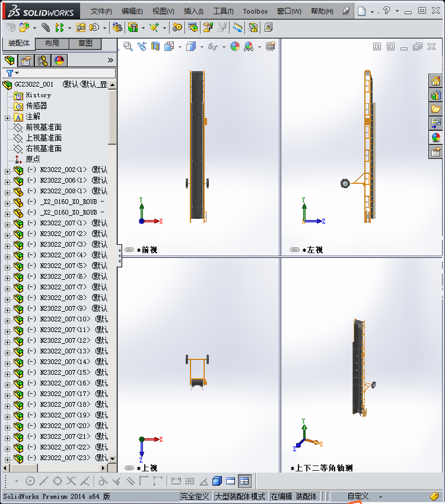Screen dimensions: 445x504
Task: Select the 前视基准面 plane in the tree
Action: click(x=43, y=127)
